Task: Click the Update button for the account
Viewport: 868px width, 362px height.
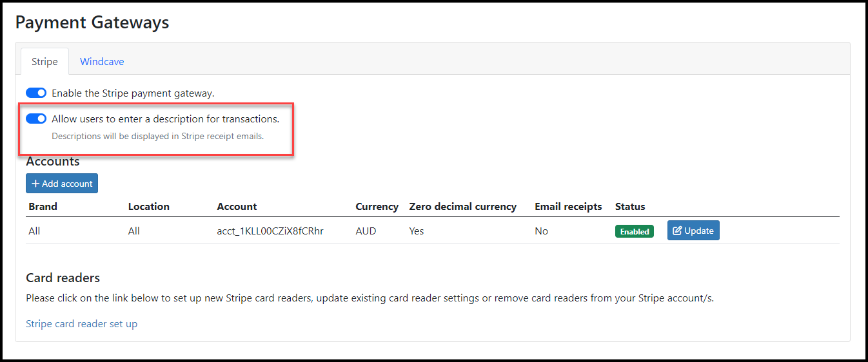Action: 693,231
